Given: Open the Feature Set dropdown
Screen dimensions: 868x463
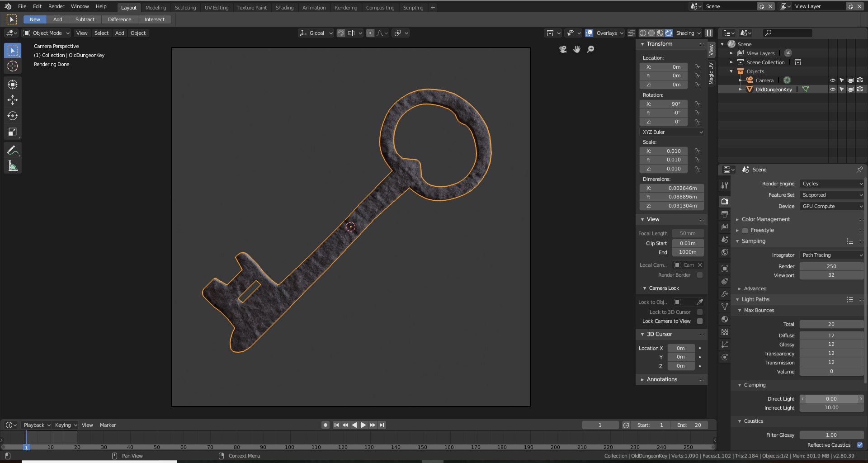Looking at the screenshot, I should coord(832,195).
